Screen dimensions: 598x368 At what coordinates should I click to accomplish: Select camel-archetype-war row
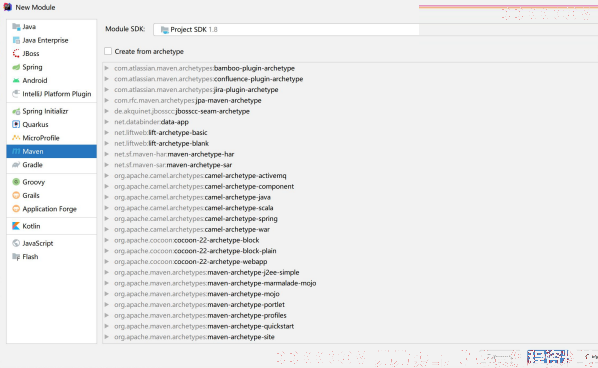350,230
